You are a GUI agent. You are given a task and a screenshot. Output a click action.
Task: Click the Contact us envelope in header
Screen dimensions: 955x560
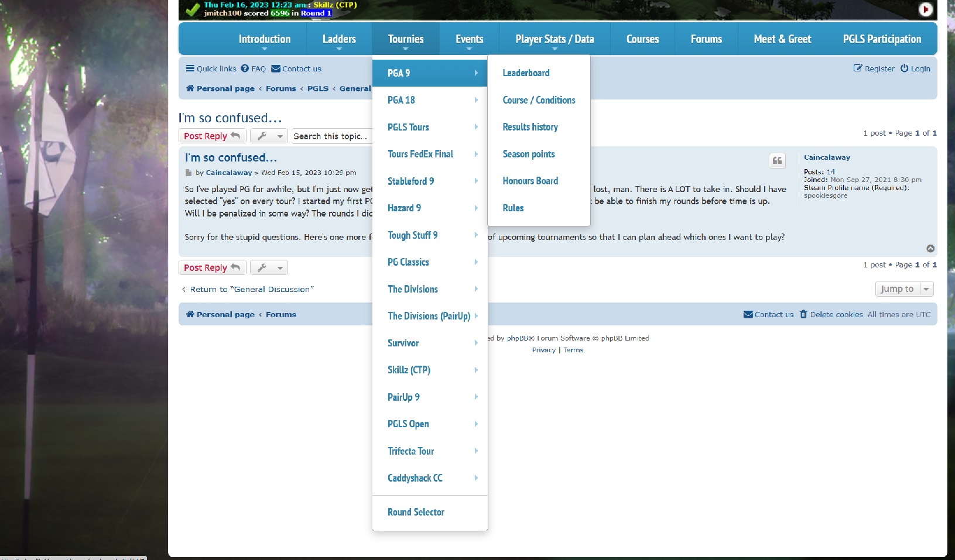276,68
